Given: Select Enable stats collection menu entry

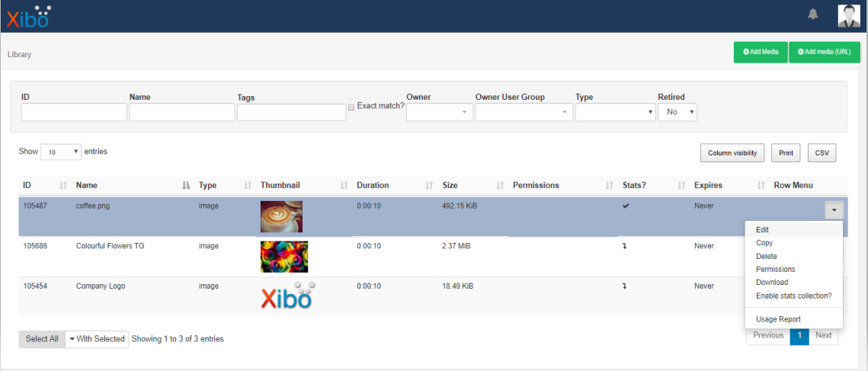Looking at the screenshot, I should pyautogui.click(x=793, y=296).
